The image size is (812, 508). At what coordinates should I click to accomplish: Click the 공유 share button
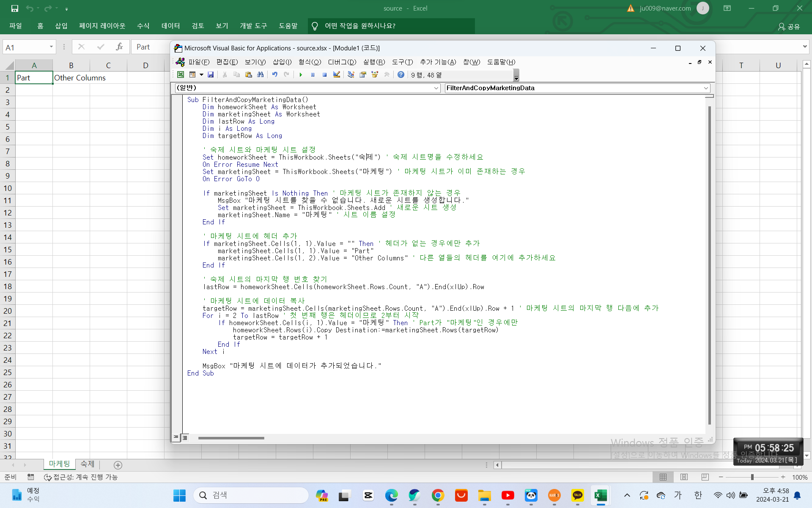(x=789, y=27)
